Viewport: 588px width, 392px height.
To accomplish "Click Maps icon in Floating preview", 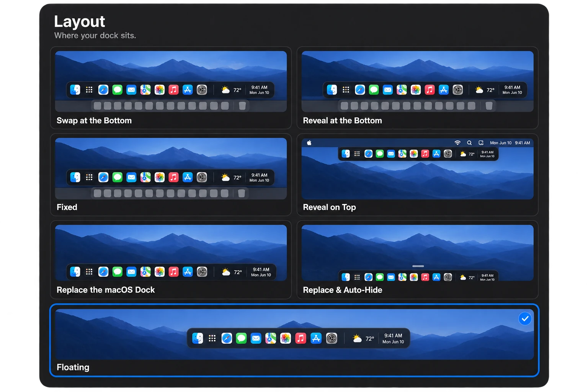I will tap(271, 338).
